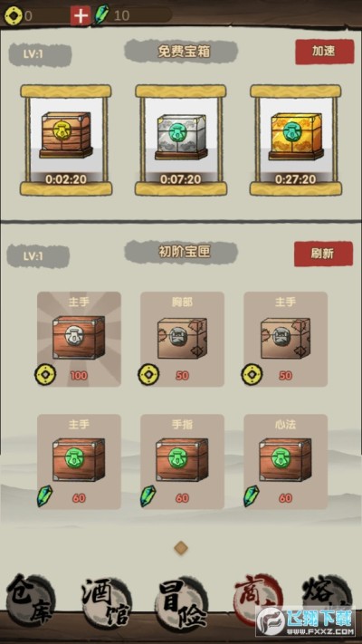Tap the red plus icon to add currency
Image resolution: width=362 pixels, height=644 pixels.
point(81,15)
